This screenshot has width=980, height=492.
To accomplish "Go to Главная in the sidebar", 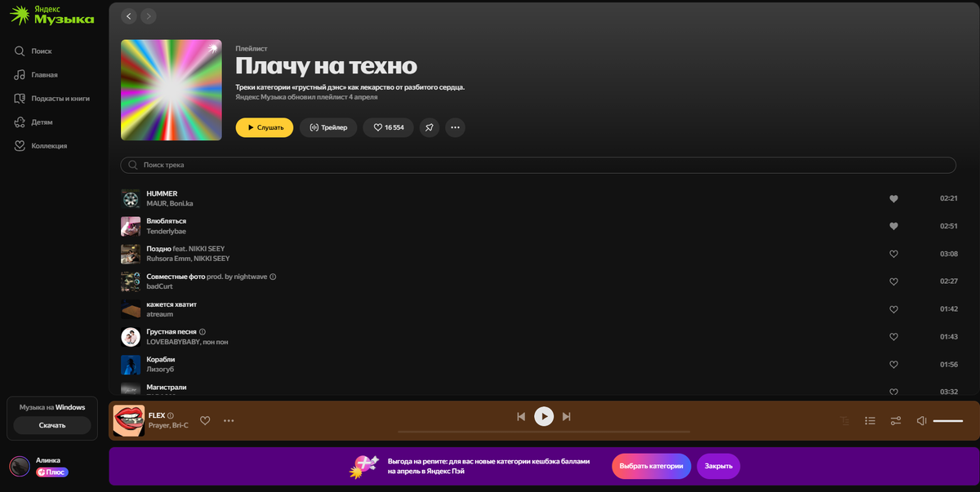I will 36,74.
